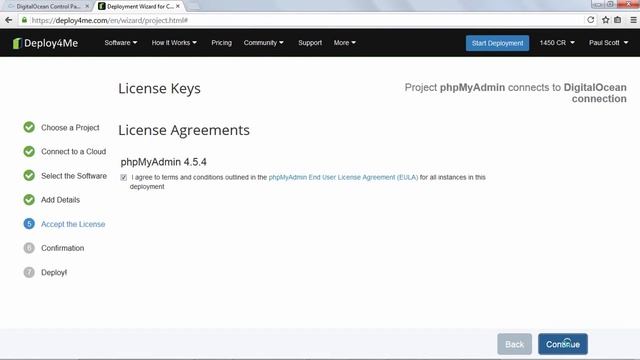Click the Choose a Project checkmark icon

coord(29,127)
